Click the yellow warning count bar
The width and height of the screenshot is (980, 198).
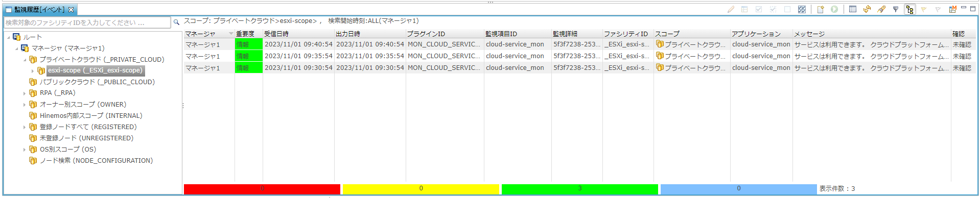coord(421,189)
